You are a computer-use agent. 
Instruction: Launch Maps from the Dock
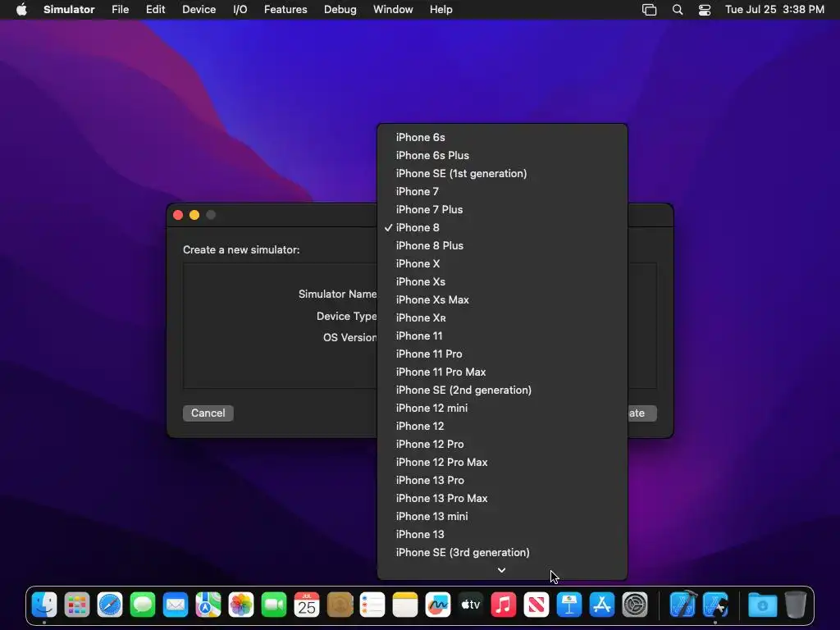208,605
